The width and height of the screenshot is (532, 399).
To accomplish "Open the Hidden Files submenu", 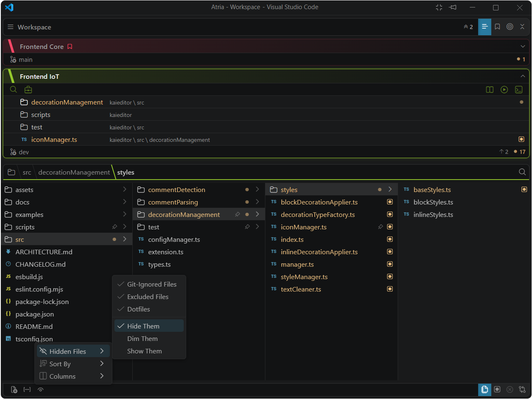I will pos(73,351).
